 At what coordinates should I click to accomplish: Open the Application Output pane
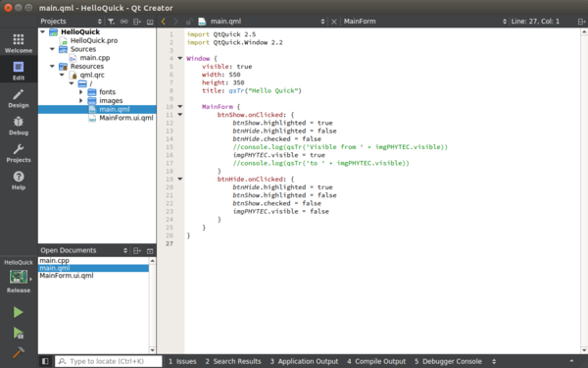pos(304,361)
